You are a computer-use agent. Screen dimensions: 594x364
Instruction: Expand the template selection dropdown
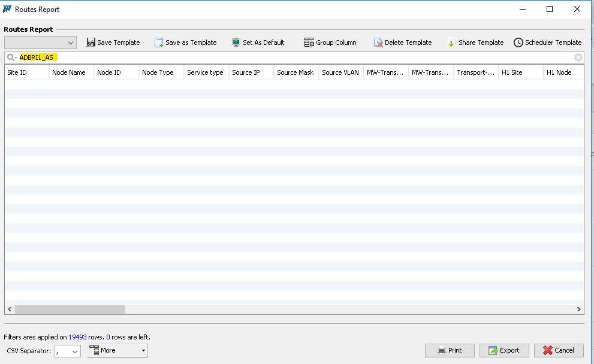click(x=71, y=43)
